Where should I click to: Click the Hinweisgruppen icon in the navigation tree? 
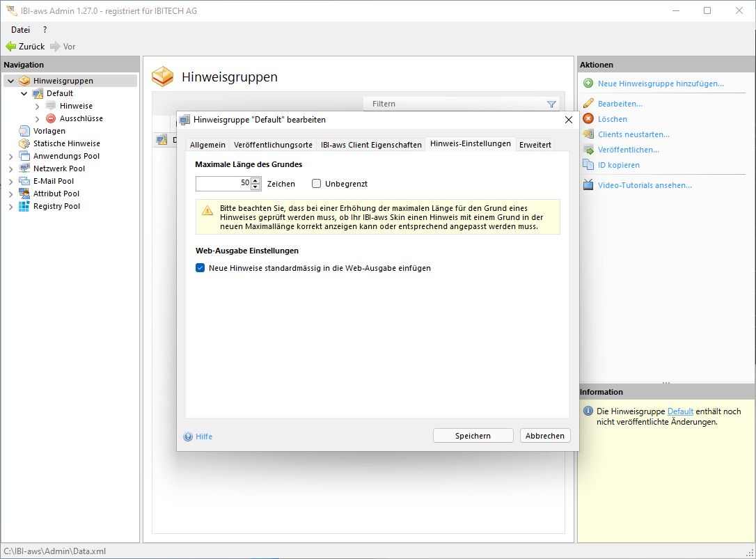coord(24,81)
